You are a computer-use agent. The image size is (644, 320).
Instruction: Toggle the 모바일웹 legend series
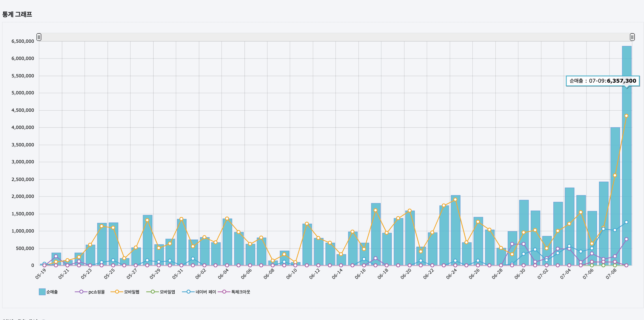click(125, 292)
